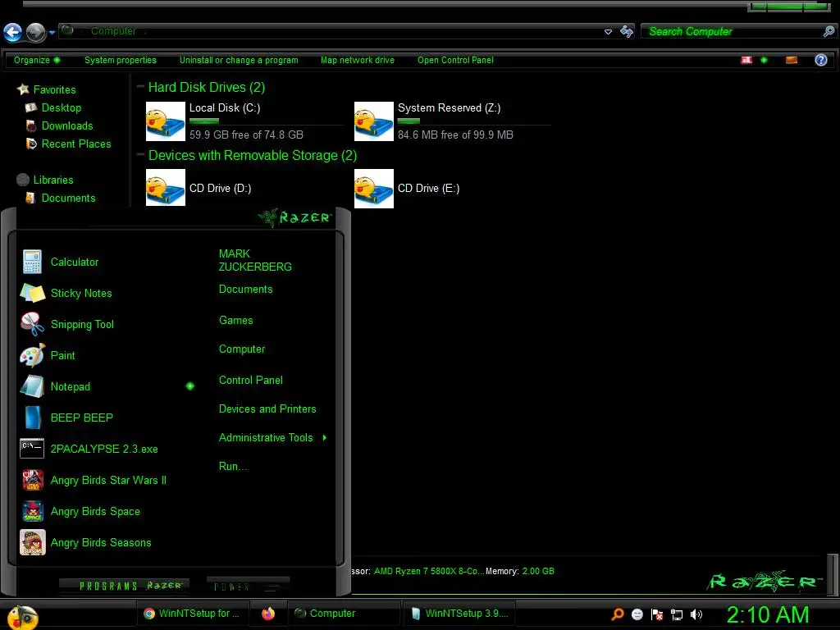Open Documents library in sidebar
Viewport: 840px width, 630px height.
pos(68,199)
